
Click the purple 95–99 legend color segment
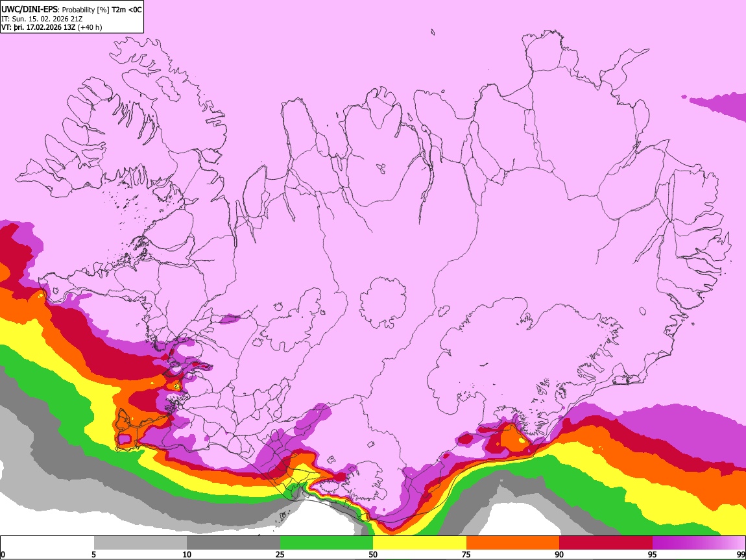[699, 543]
